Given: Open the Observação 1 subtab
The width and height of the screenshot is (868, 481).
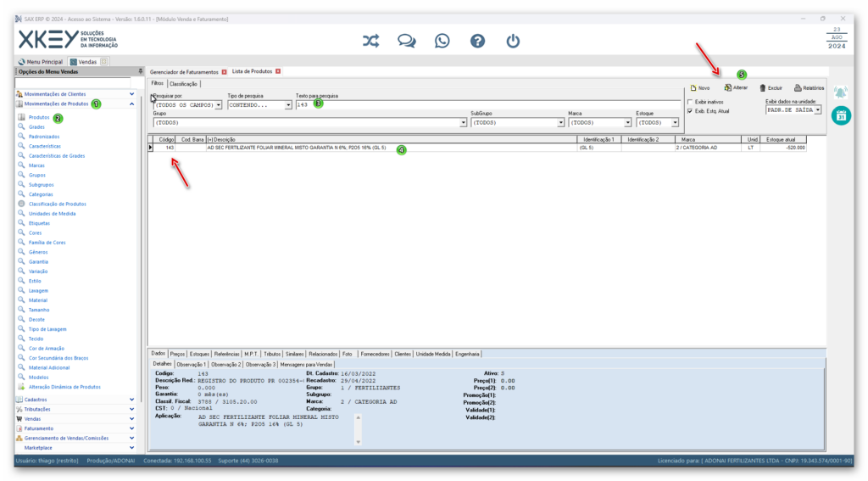Looking at the screenshot, I should pos(191,365).
